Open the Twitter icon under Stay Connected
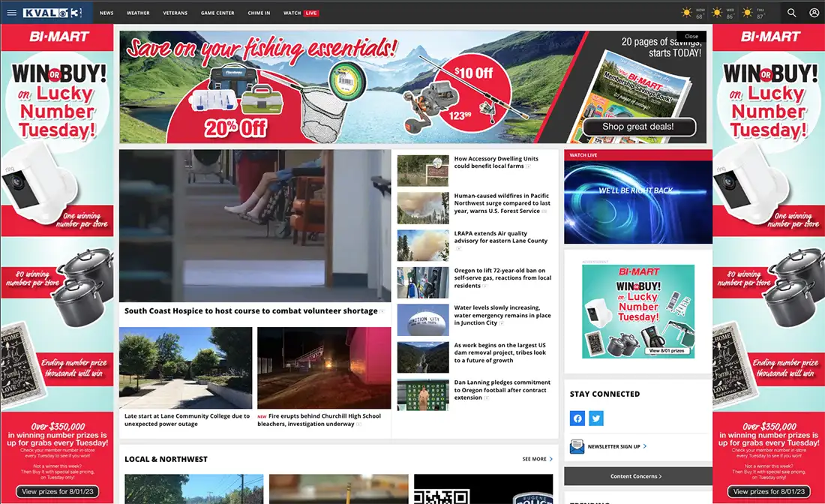This screenshot has width=825, height=504. [596, 418]
